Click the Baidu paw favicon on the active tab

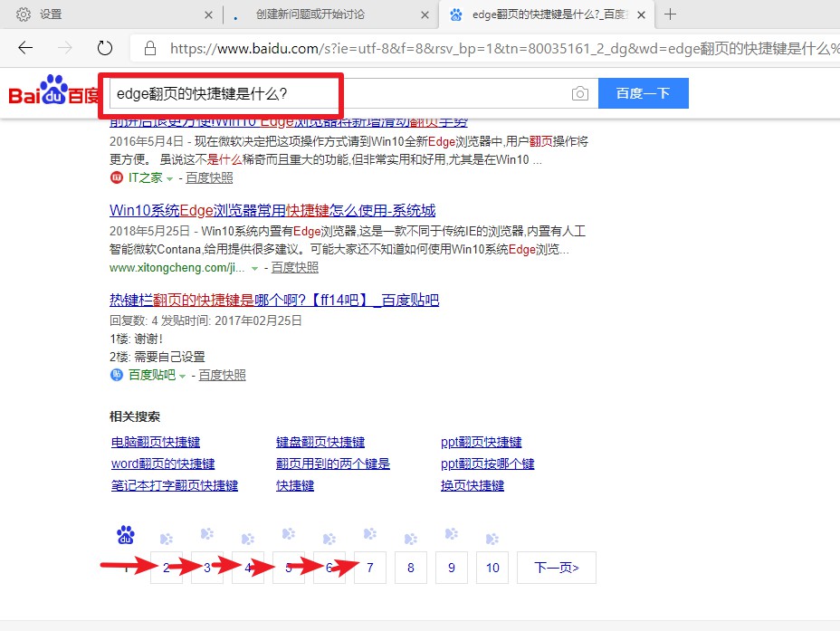(x=456, y=14)
